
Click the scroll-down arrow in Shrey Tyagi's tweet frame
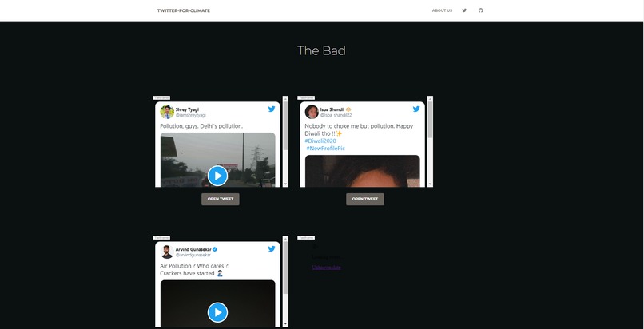(x=285, y=184)
